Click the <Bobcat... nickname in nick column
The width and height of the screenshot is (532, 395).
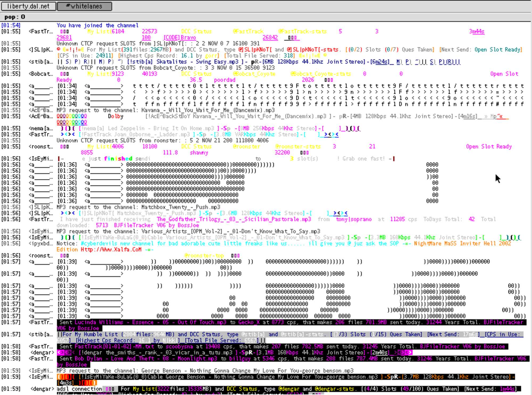tap(41, 74)
